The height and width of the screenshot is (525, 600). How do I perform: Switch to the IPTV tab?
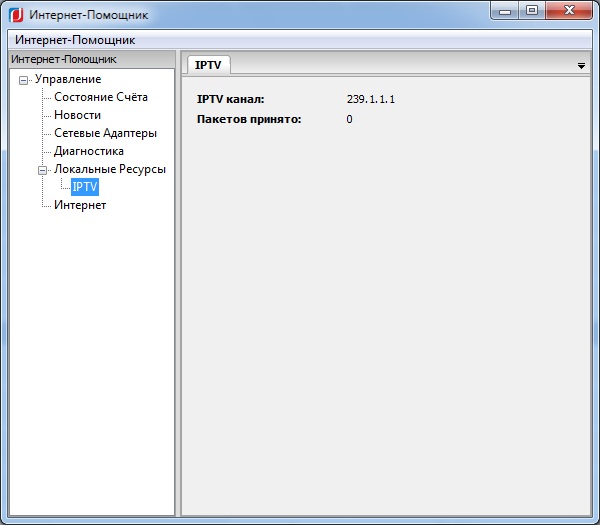[x=209, y=64]
